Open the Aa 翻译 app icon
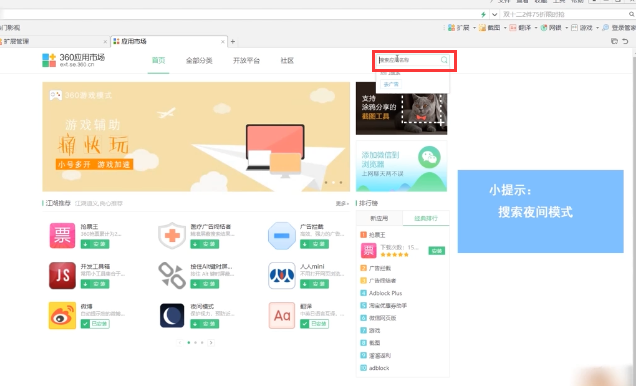Image resolution: width=636 pixels, height=386 pixels. [281, 315]
